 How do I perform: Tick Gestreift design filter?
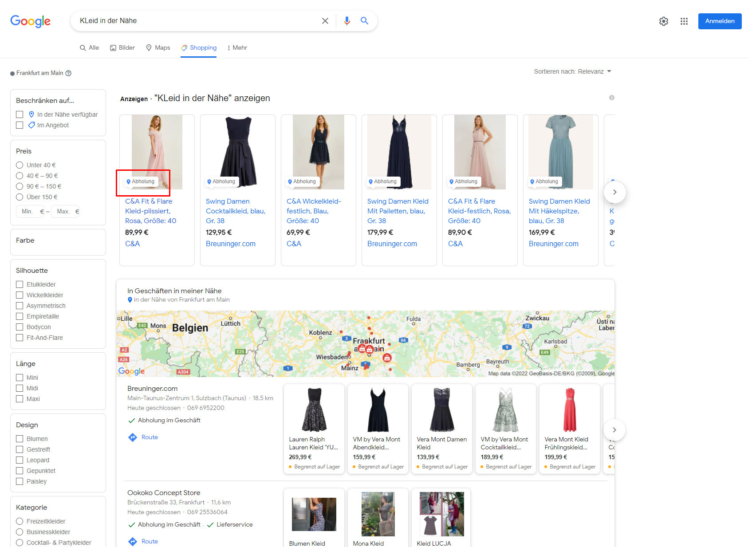pyautogui.click(x=20, y=449)
